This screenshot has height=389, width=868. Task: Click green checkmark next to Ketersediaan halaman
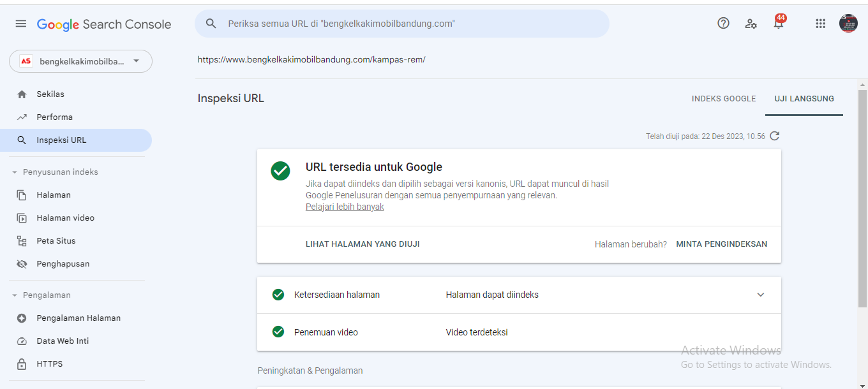278,295
